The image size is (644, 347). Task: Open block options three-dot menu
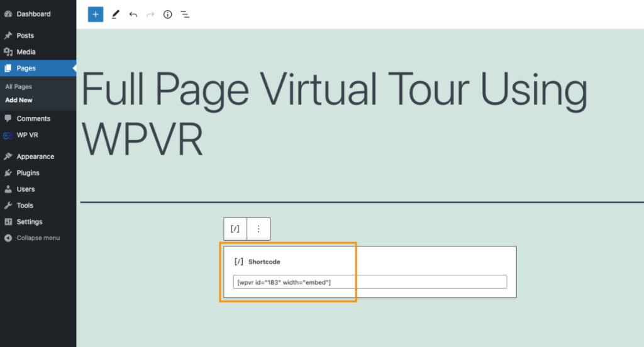coord(258,229)
